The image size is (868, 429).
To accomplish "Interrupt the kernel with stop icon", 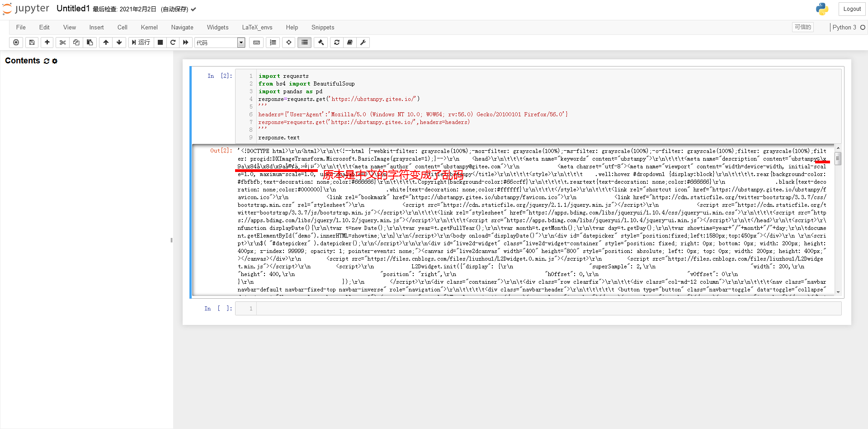I will pos(160,43).
